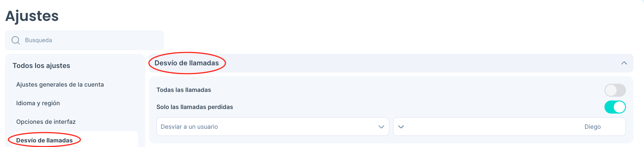Disable the Solo las llamadas perdidas switch
The image size is (644, 147).
tap(615, 107)
